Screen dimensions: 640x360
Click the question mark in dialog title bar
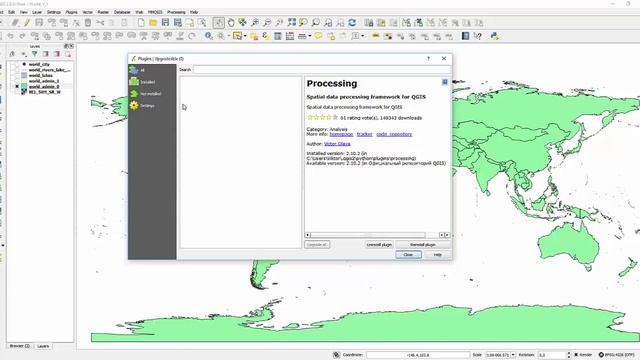click(429, 59)
